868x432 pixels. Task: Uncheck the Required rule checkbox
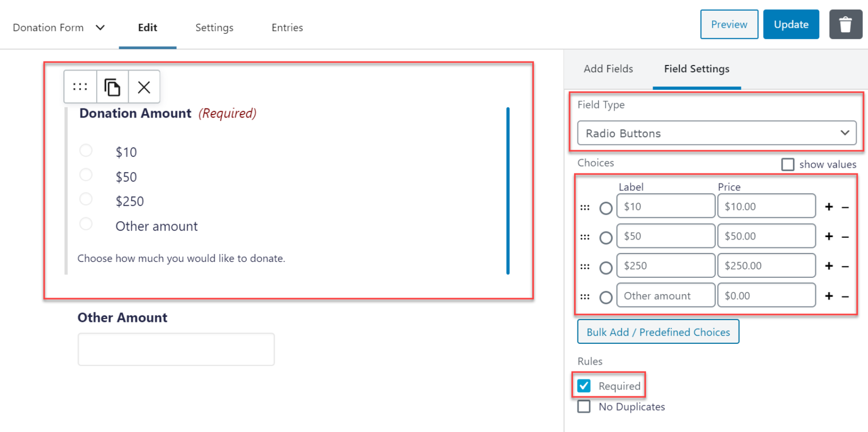click(x=583, y=386)
